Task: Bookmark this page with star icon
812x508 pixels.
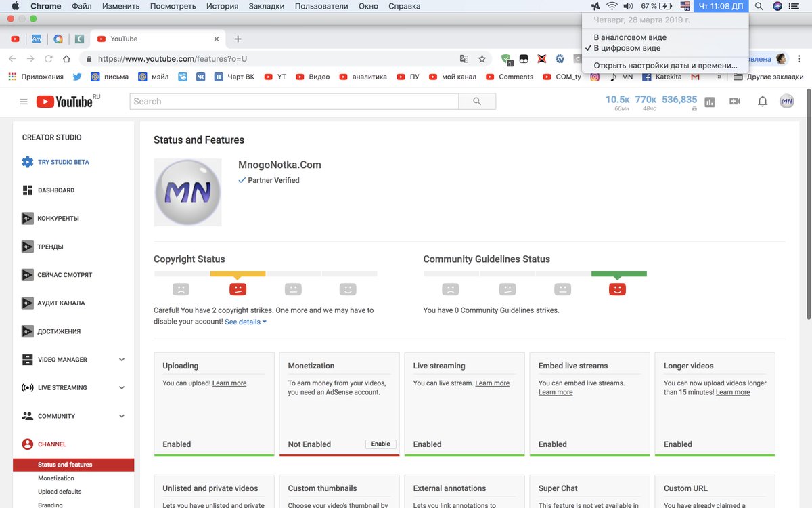Action: [482, 59]
